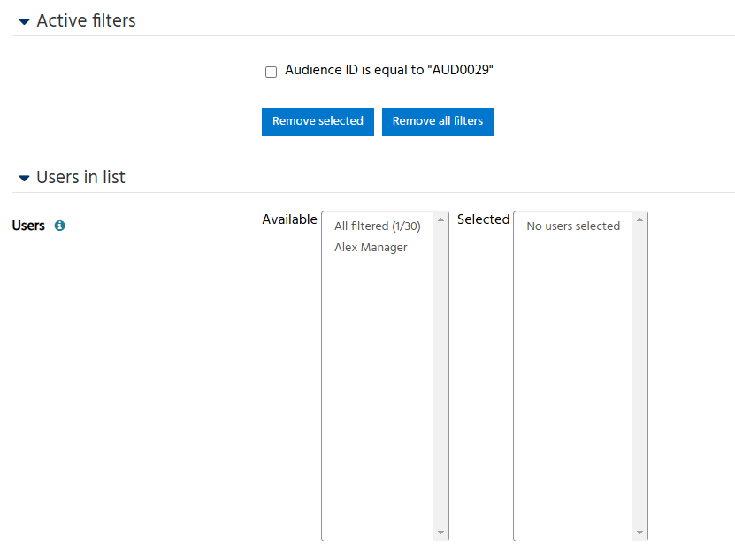Select Alex Manager in the Available list
Screen dimensions: 735x560
pos(371,248)
